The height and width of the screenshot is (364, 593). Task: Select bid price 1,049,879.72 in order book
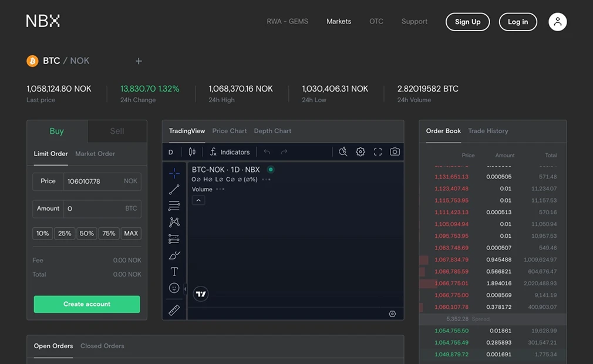pos(452,355)
